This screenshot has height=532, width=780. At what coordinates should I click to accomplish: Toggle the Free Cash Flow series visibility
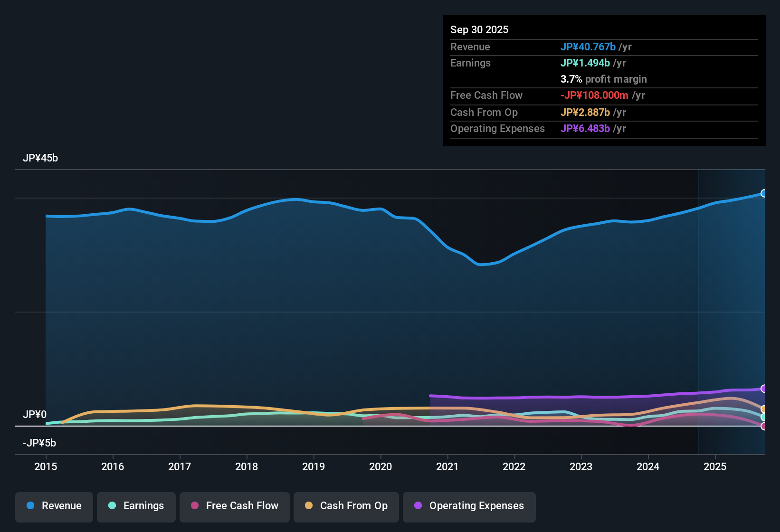pyautogui.click(x=234, y=506)
